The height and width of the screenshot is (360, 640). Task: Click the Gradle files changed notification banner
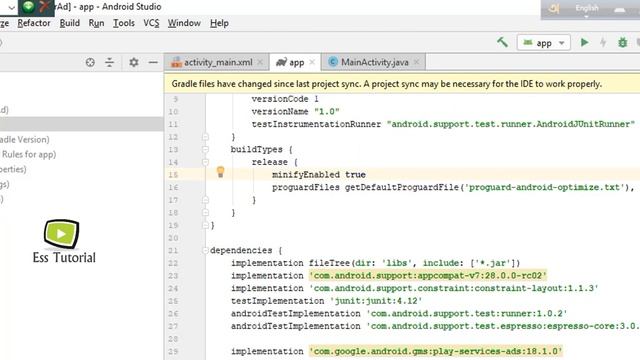pos(402,84)
